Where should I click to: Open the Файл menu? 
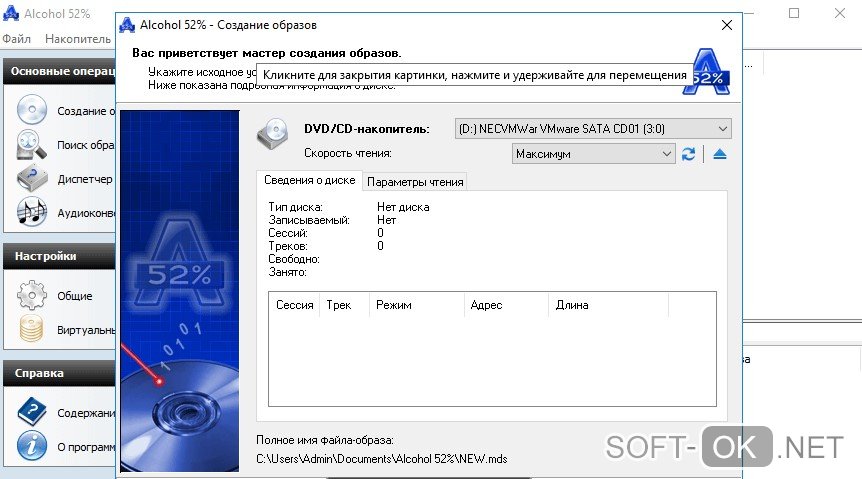pyautogui.click(x=16, y=39)
